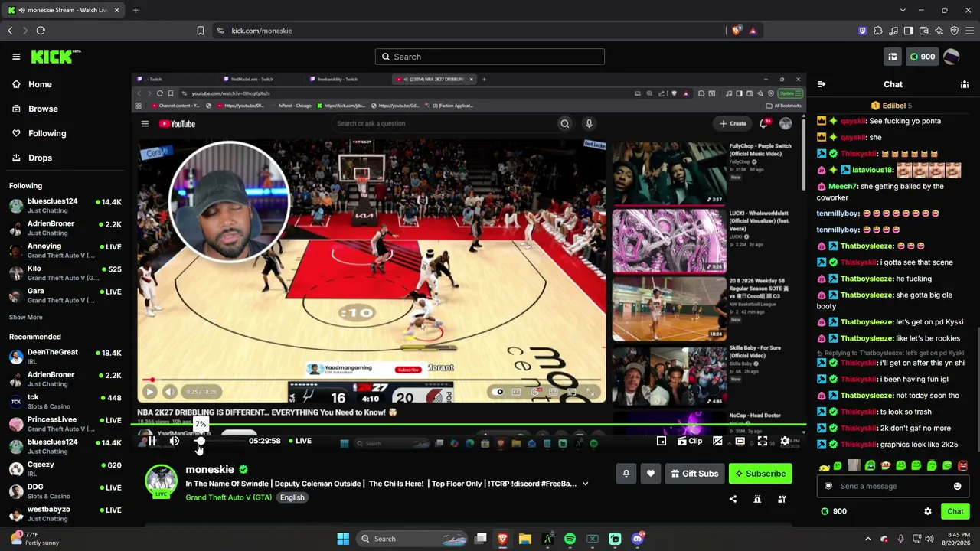Jump to LIVE in the player

tap(300, 441)
